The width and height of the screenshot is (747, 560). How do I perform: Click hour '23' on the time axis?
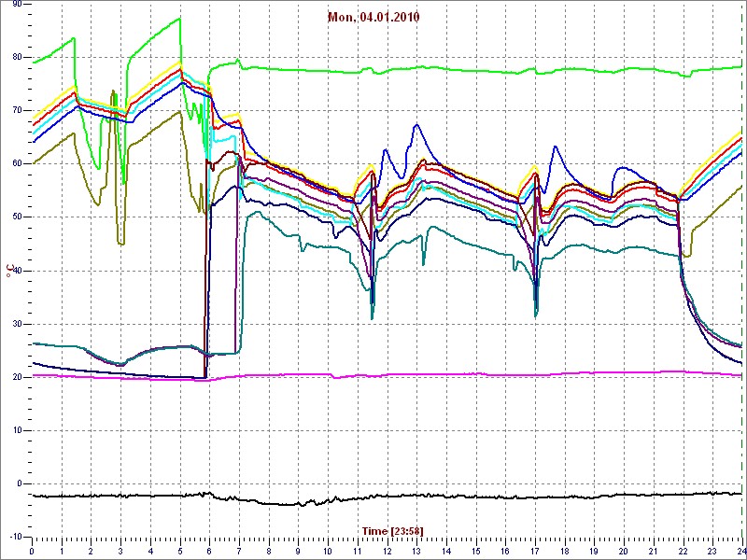coord(712,550)
